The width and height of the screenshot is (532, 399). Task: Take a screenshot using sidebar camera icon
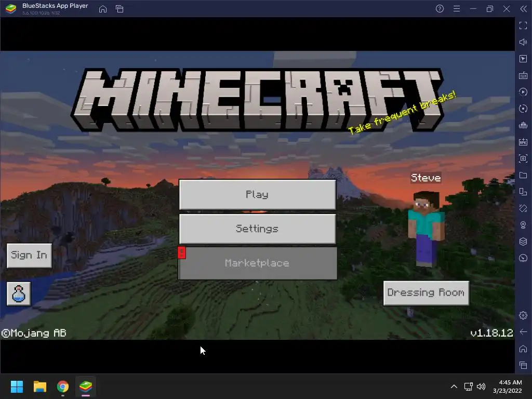pos(523,158)
